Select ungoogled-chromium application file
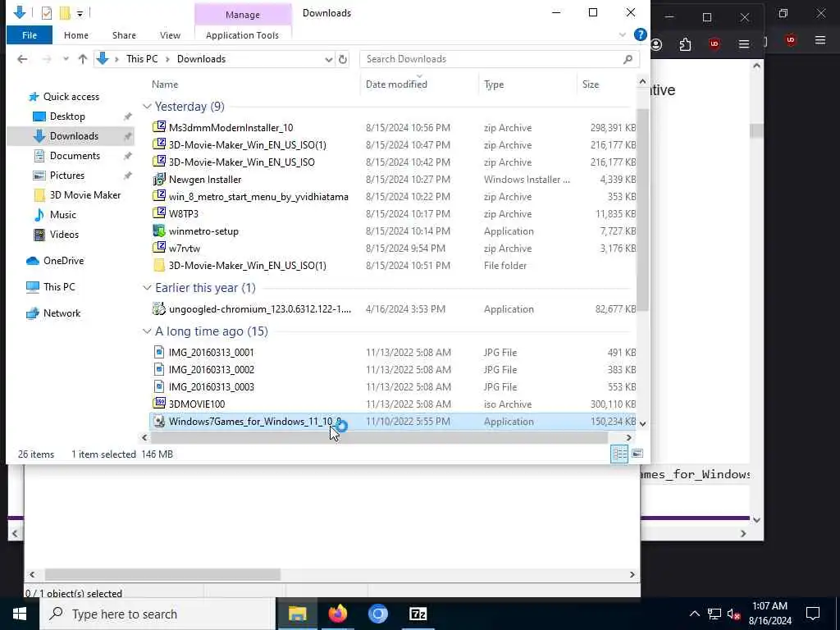Image resolution: width=840 pixels, height=630 pixels. click(x=260, y=309)
